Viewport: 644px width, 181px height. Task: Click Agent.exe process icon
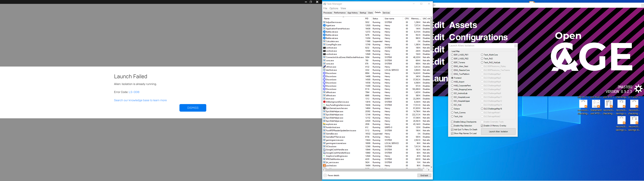coord(324,25)
